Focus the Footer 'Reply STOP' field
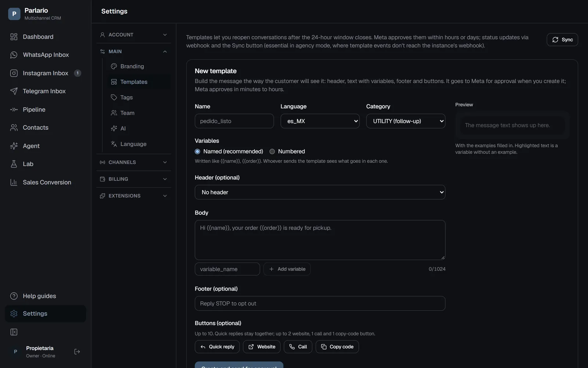Image resolution: width=588 pixels, height=368 pixels. (320, 304)
